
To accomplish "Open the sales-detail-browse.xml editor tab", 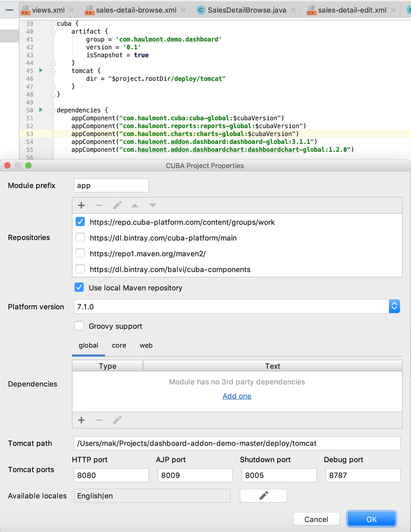I will click(x=136, y=10).
